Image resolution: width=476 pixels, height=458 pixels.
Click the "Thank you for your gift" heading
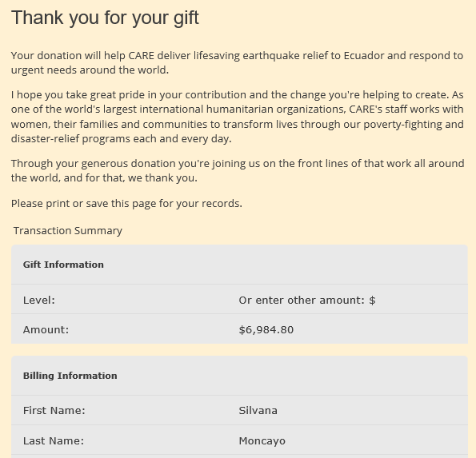[105, 18]
